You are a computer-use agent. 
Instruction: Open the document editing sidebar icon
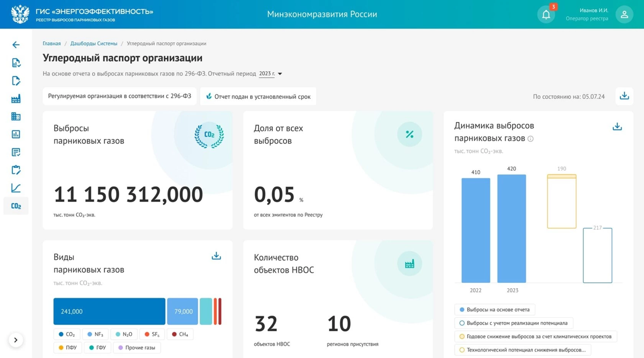point(16,81)
